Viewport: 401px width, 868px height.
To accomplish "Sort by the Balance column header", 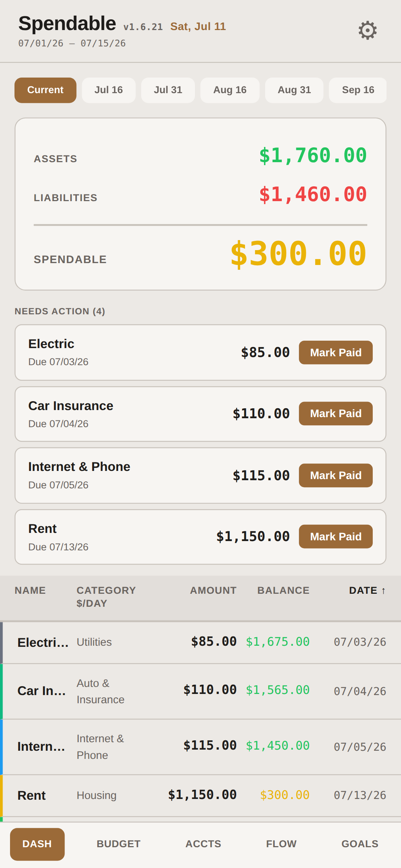I will tap(283, 590).
